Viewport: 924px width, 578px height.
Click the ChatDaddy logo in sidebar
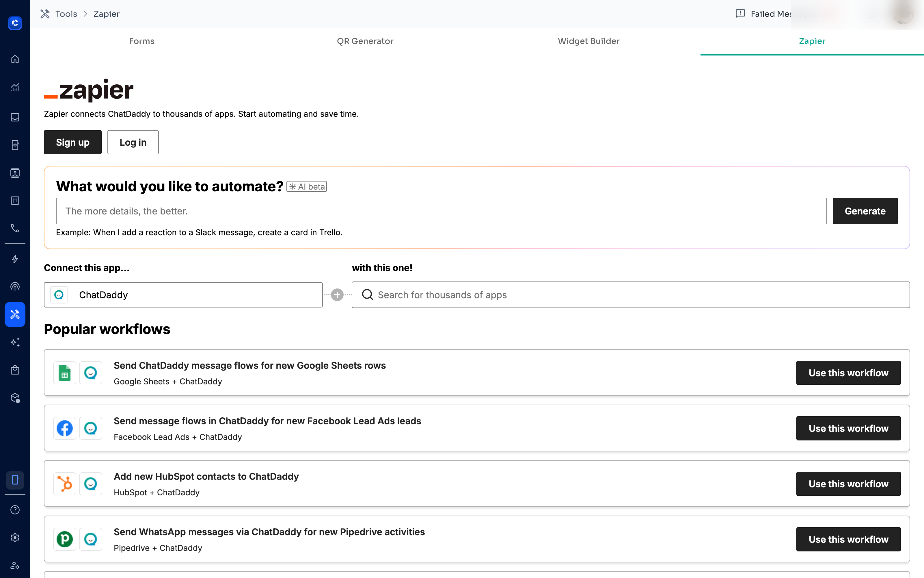click(x=15, y=23)
